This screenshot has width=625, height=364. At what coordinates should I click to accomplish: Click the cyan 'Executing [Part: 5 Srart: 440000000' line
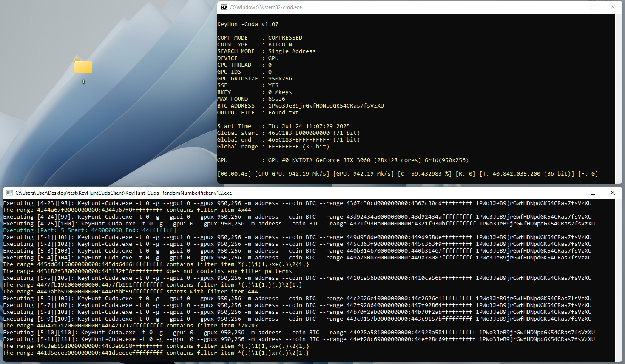click(90, 230)
